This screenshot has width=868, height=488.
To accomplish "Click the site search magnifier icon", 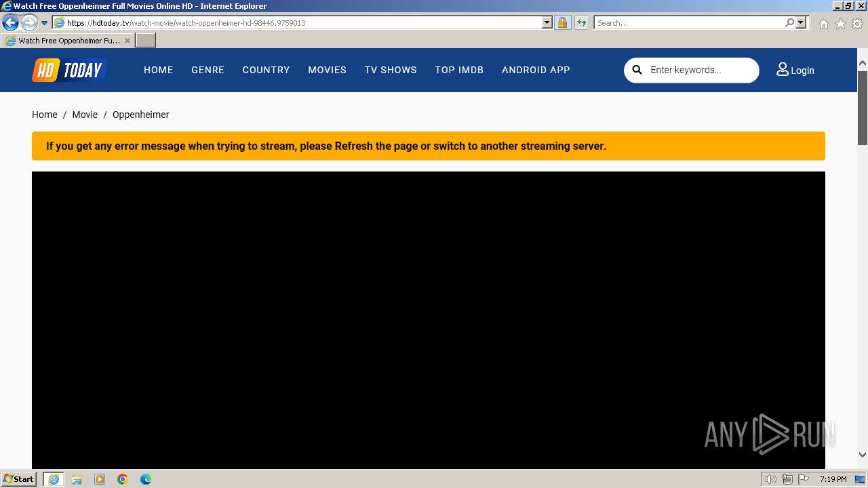I will pyautogui.click(x=637, y=70).
